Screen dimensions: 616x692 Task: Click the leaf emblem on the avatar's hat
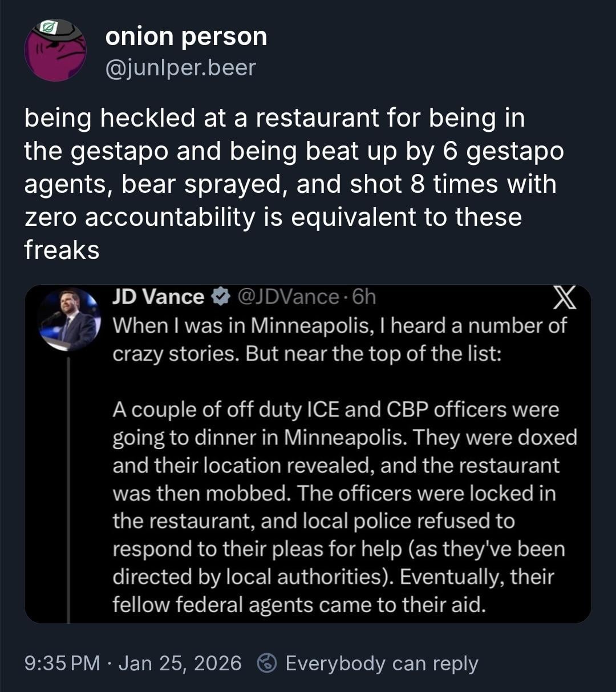pos(52,28)
